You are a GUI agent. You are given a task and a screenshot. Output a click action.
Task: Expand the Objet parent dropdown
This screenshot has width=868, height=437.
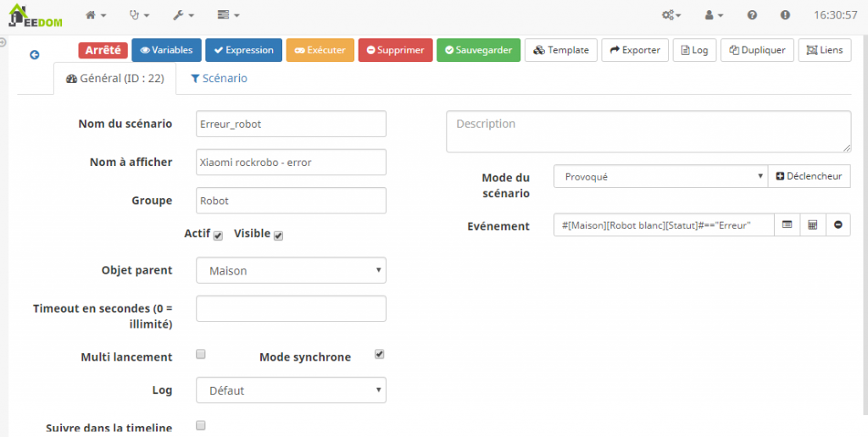click(x=292, y=270)
